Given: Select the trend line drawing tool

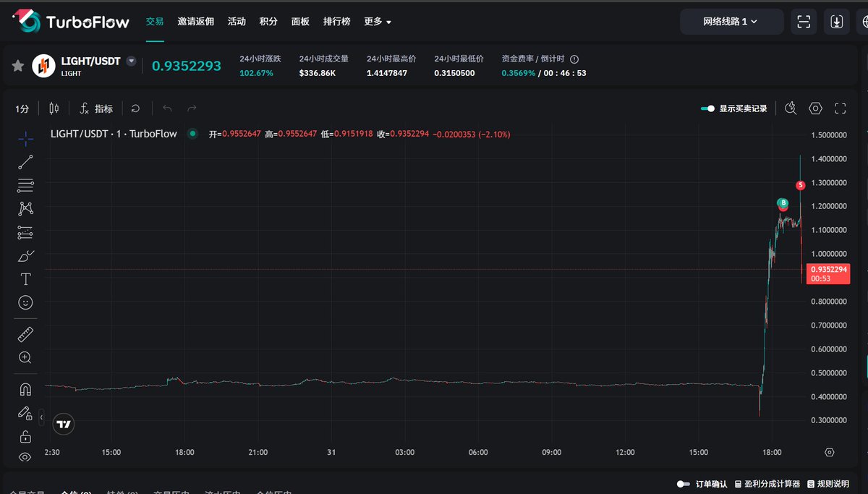Looking at the screenshot, I should click(x=25, y=162).
